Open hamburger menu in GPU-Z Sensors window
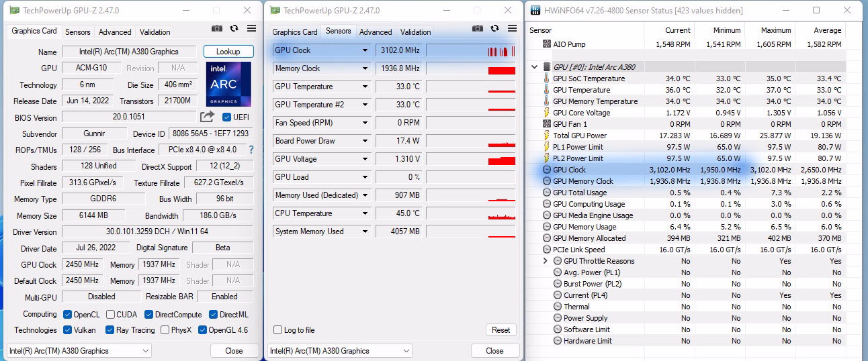Image resolution: width=868 pixels, height=361 pixels. [x=512, y=28]
